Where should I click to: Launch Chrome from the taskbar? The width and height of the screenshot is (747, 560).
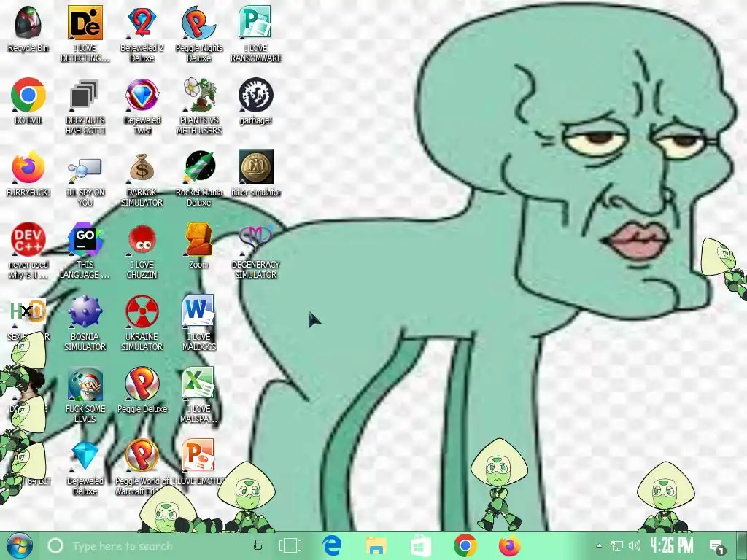point(465,545)
